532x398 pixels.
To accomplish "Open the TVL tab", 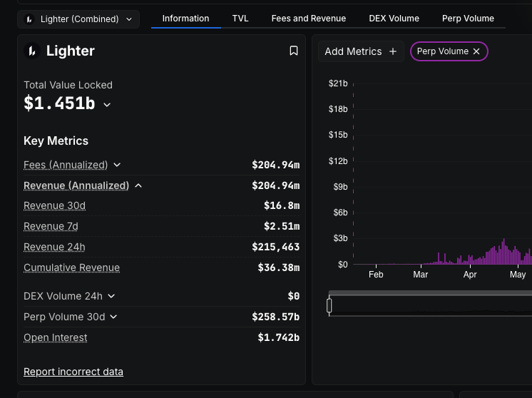I will (x=240, y=19).
